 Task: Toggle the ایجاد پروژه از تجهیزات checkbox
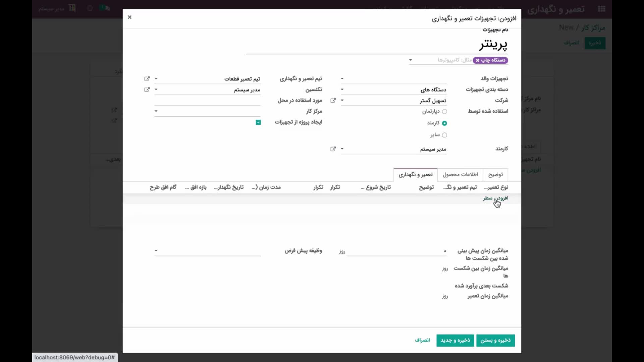(258, 122)
